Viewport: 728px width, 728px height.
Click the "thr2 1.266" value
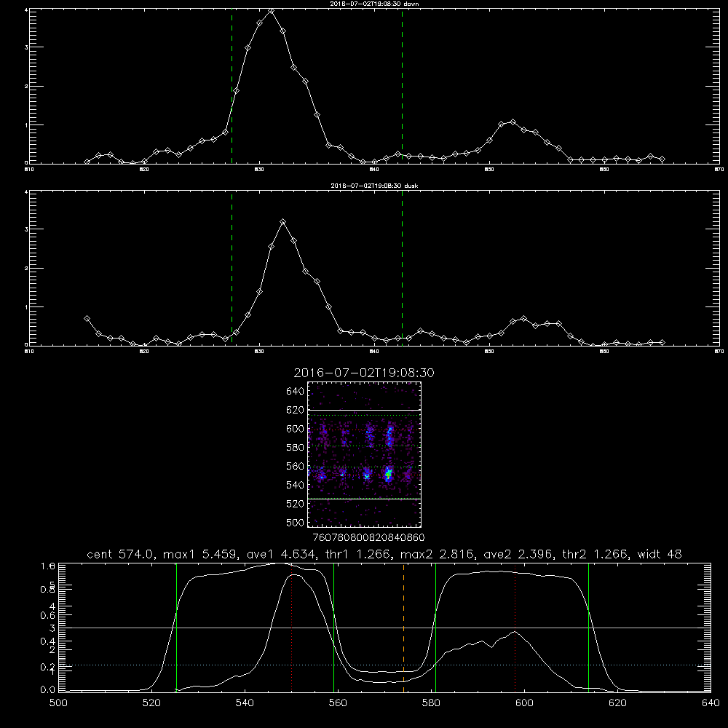(x=596, y=554)
